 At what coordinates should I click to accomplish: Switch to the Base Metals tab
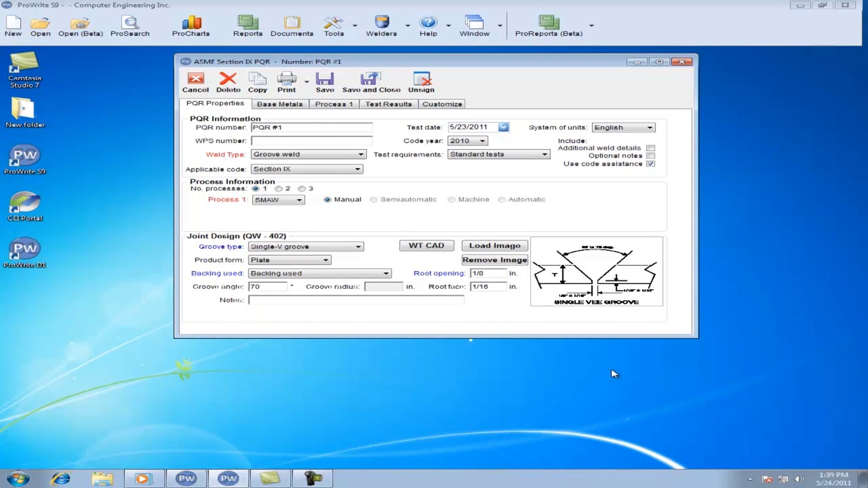tap(280, 104)
